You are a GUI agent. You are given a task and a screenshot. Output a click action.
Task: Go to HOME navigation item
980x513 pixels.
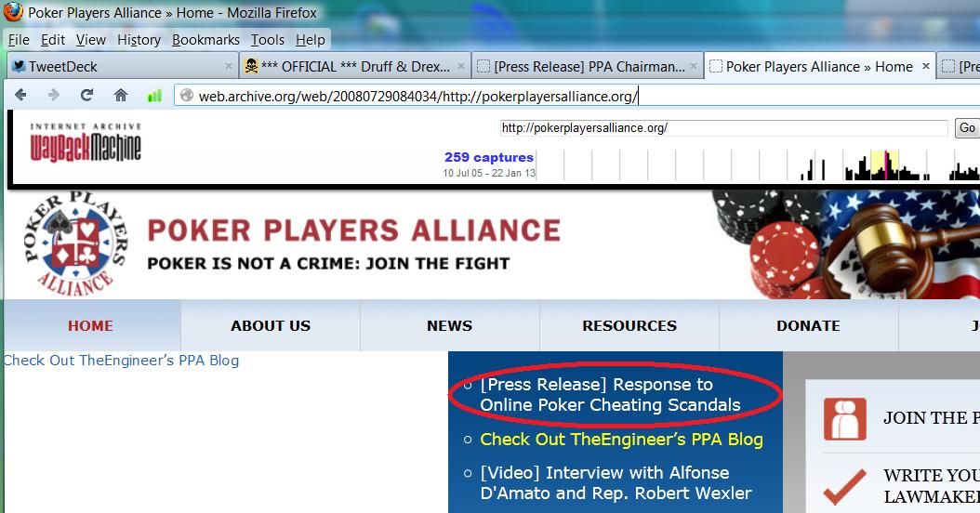(90, 325)
